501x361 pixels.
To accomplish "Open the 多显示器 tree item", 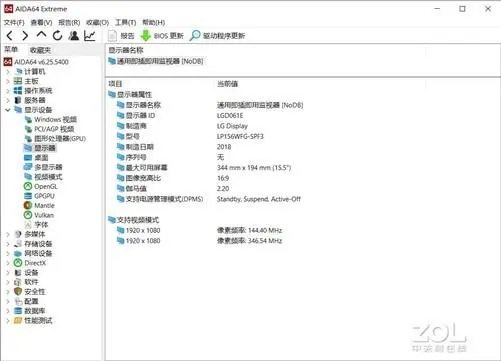I will tap(43, 167).
